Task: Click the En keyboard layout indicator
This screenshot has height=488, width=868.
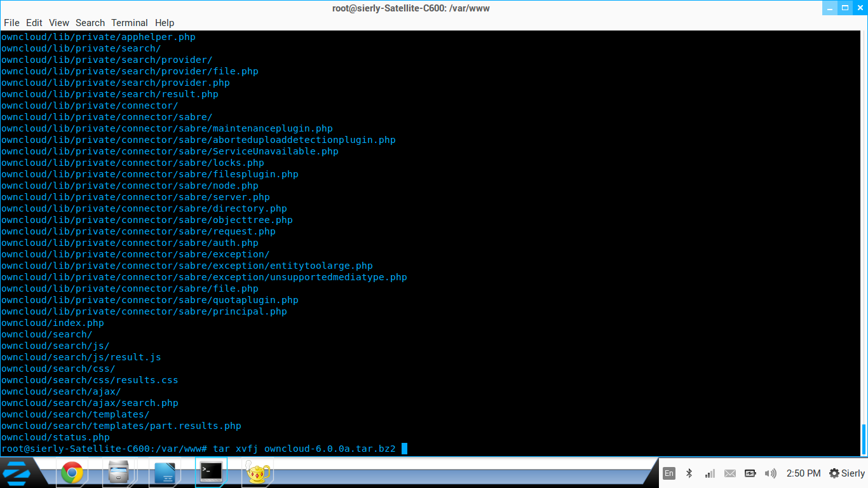Action: point(669,473)
